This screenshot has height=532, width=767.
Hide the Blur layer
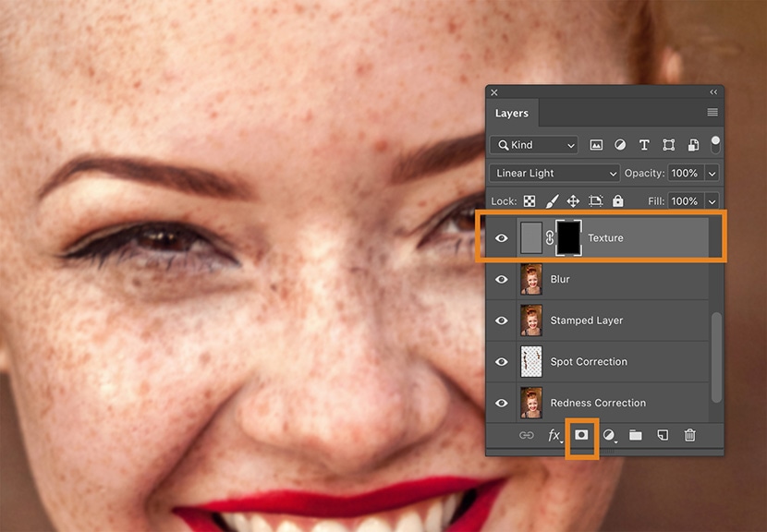(x=502, y=279)
